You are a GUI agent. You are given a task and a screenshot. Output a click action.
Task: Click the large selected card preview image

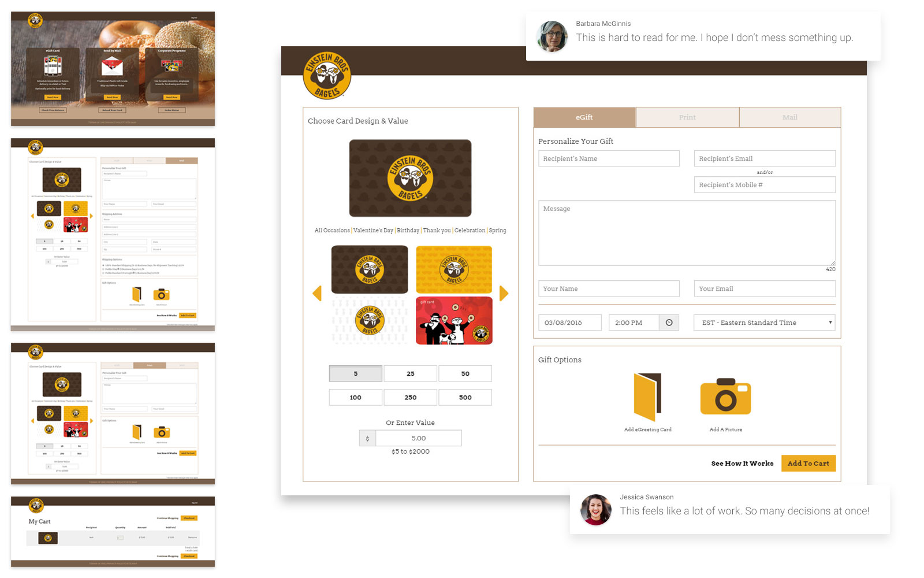410,178
